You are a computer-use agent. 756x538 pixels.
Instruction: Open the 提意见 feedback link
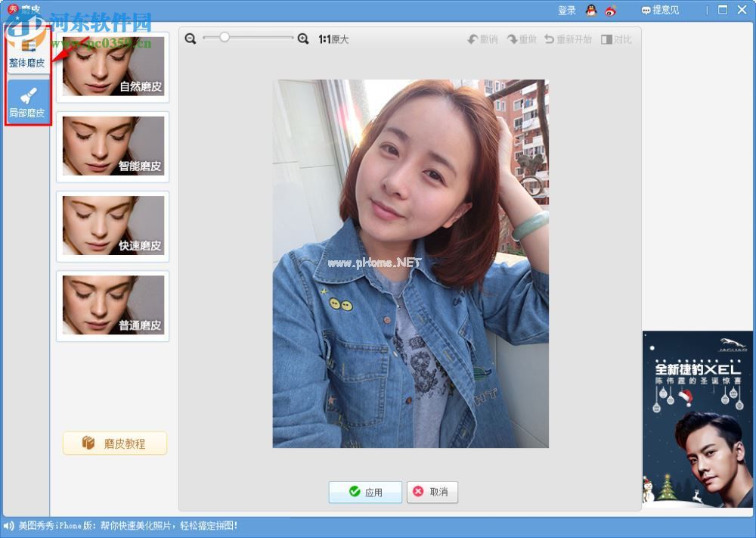pyautogui.click(x=660, y=10)
